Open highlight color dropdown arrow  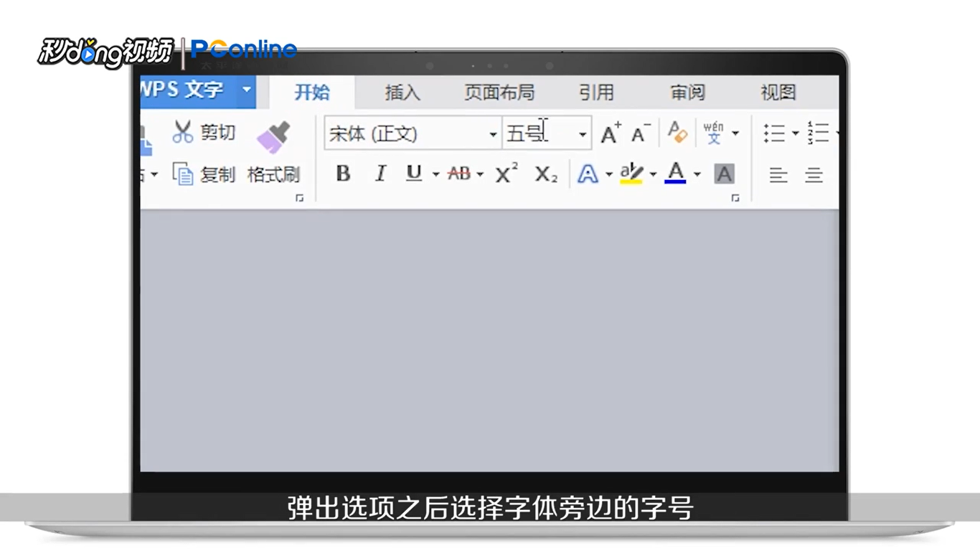[653, 174]
